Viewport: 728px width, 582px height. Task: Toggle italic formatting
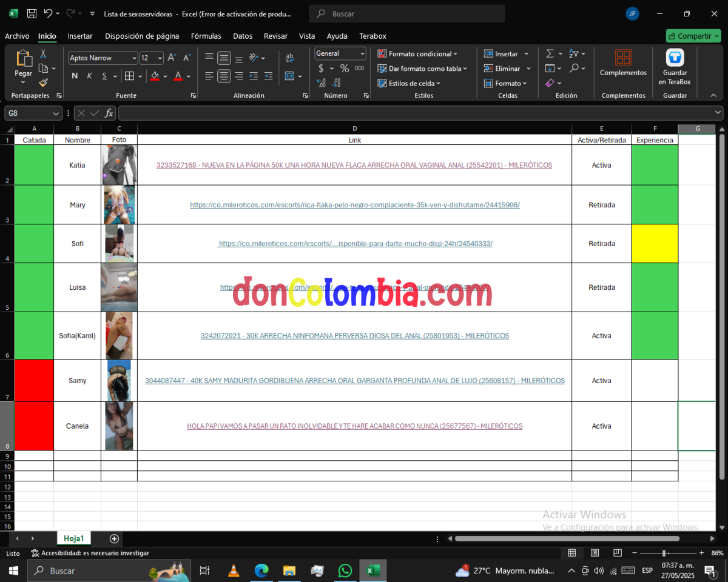coord(89,76)
